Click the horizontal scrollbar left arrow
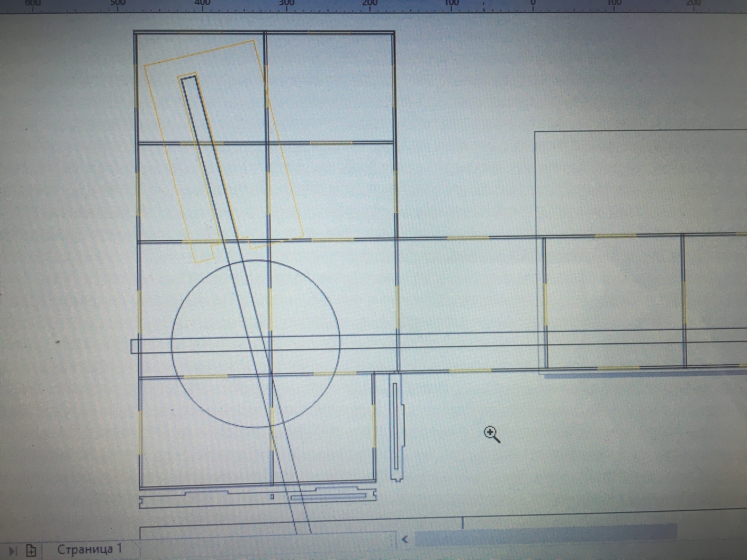 tap(405, 539)
